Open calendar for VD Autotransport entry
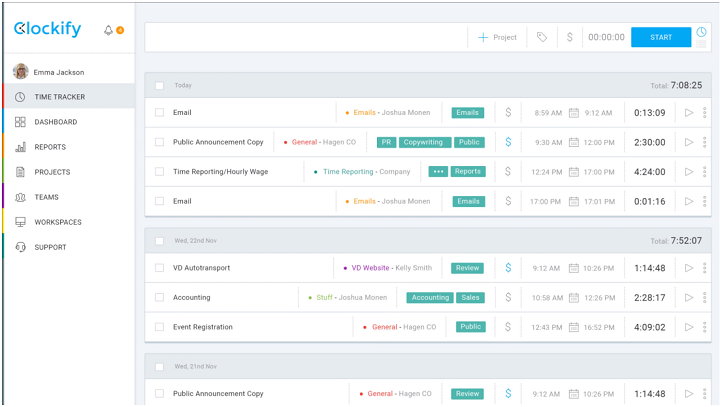This screenshot has width=720, height=407. [574, 268]
